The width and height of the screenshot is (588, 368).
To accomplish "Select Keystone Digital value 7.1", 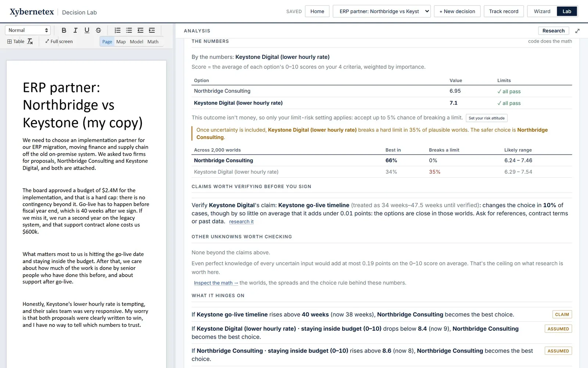I will pyautogui.click(x=453, y=103).
